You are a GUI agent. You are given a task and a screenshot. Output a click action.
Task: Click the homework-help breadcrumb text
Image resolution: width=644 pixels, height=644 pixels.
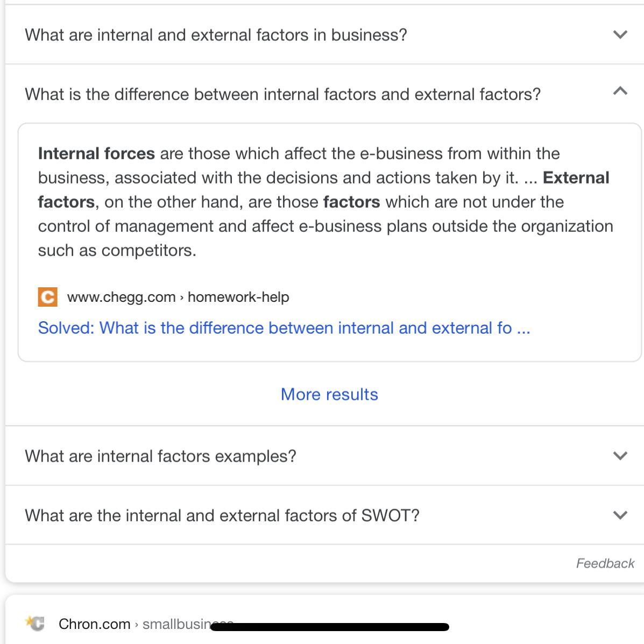pos(238,297)
